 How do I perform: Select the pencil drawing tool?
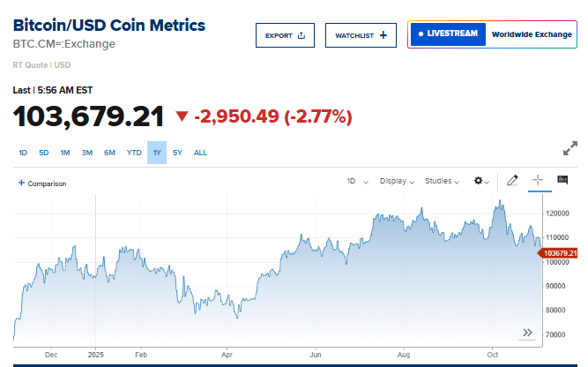point(513,181)
